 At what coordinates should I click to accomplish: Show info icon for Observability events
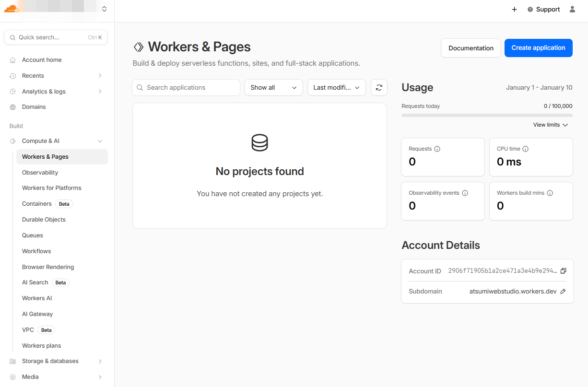(x=465, y=193)
